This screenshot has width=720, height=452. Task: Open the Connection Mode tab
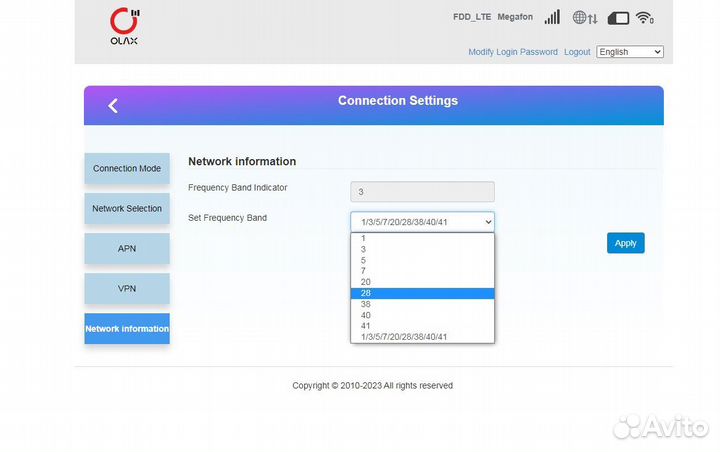[x=127, y=168]
